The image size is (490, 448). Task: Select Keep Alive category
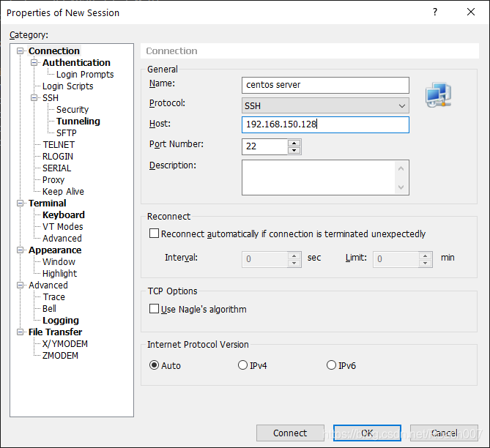(63, 192)
